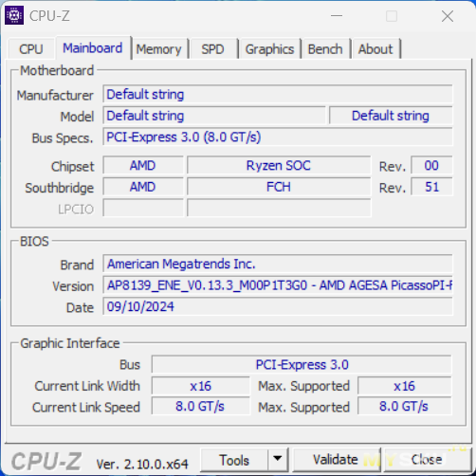Click the Validate button
Image resolution: width=476 pixels, height=476 pixels.
click(x=336, y=460)
